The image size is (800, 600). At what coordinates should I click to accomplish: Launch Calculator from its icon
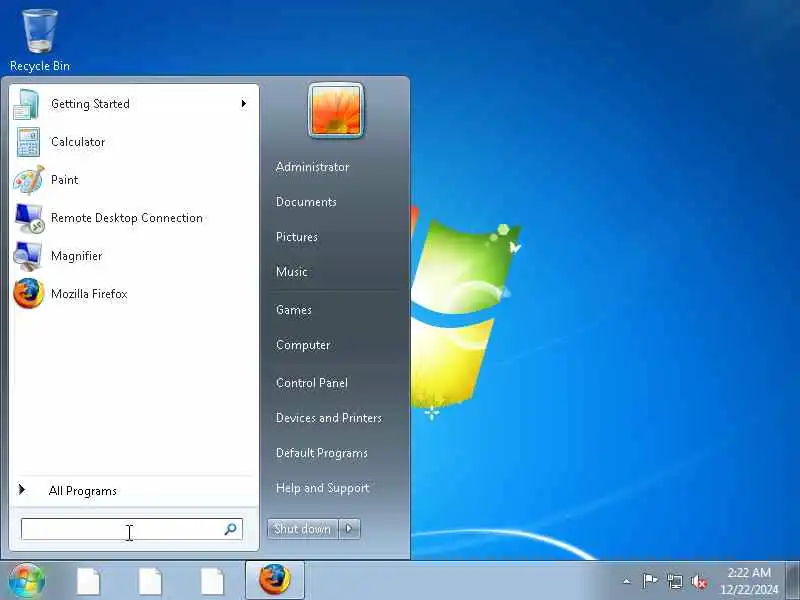tap(28, 142)
